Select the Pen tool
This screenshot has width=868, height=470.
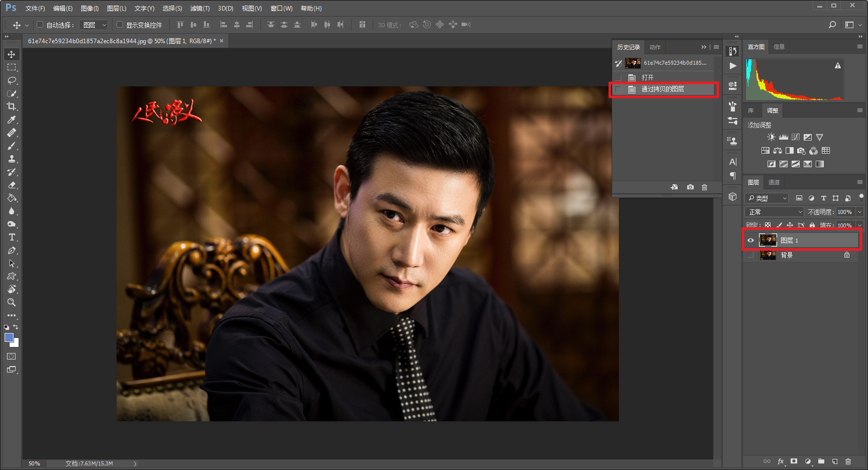tap(12, 250)
